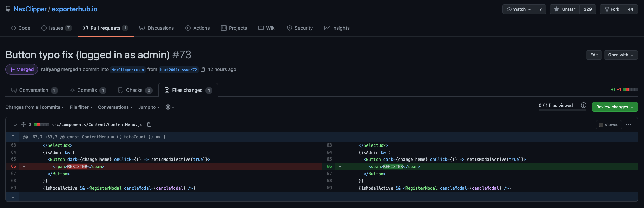Image resolution: width=644 pixels, height=208 pixels.
Task: Expand diff lines downward
Action: tap(13, 196)
